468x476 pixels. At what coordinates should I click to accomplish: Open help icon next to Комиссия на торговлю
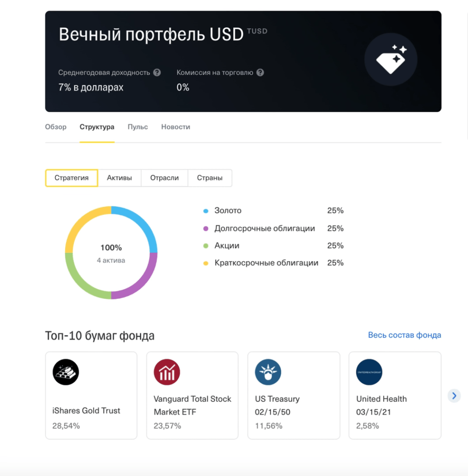tap(260, 73)
